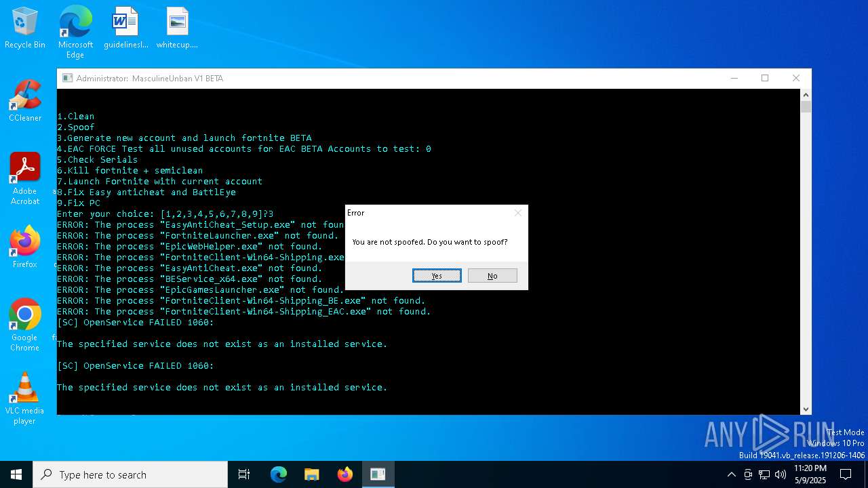
Task: Open the taskbar clock and date
Action: coord(810,474)
